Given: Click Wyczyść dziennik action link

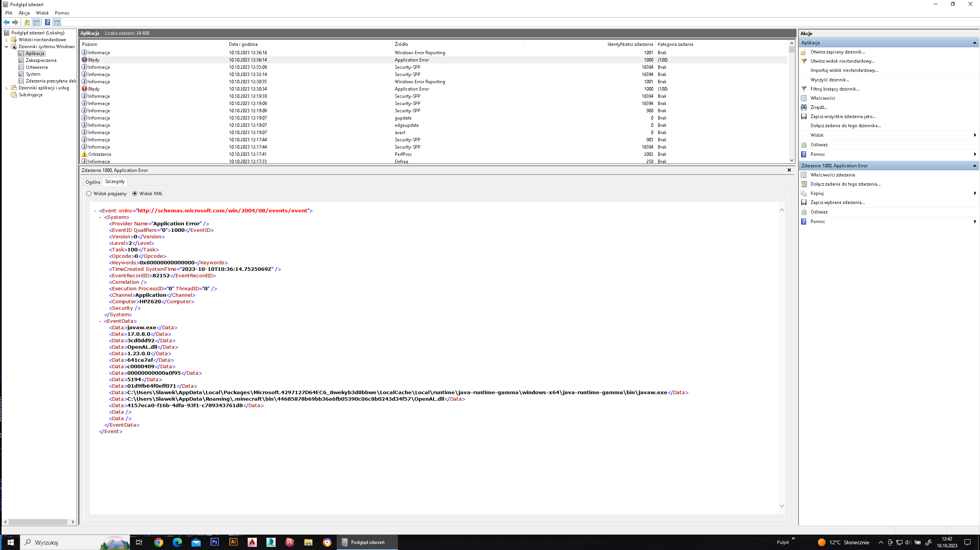Looking at the screenshot, I should pos(829,80).
